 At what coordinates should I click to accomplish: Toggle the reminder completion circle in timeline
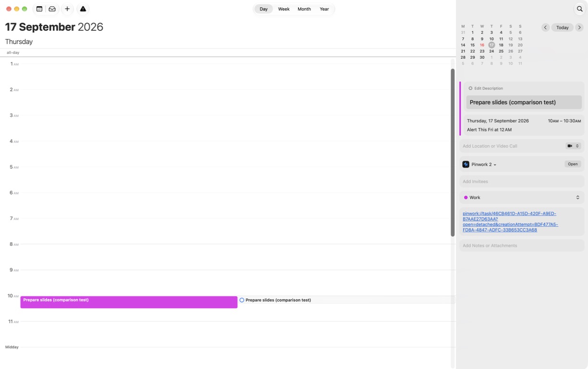point(242,300)
